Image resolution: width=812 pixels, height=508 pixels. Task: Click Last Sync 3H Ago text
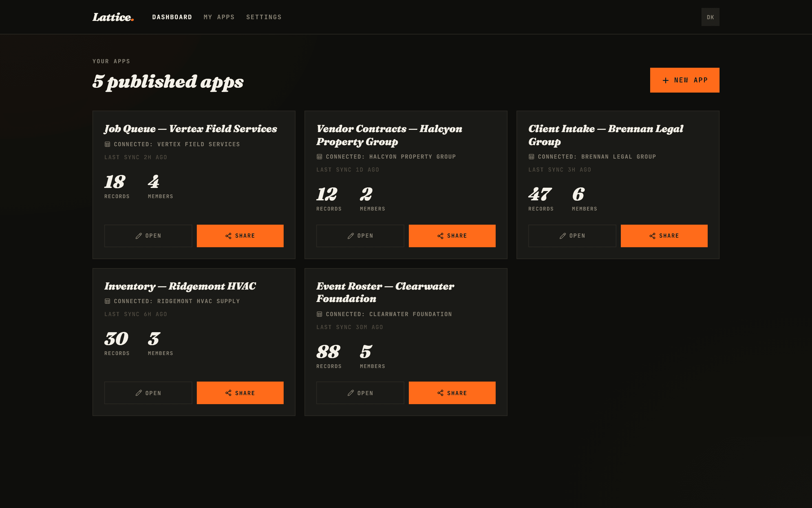click(560, 170)
